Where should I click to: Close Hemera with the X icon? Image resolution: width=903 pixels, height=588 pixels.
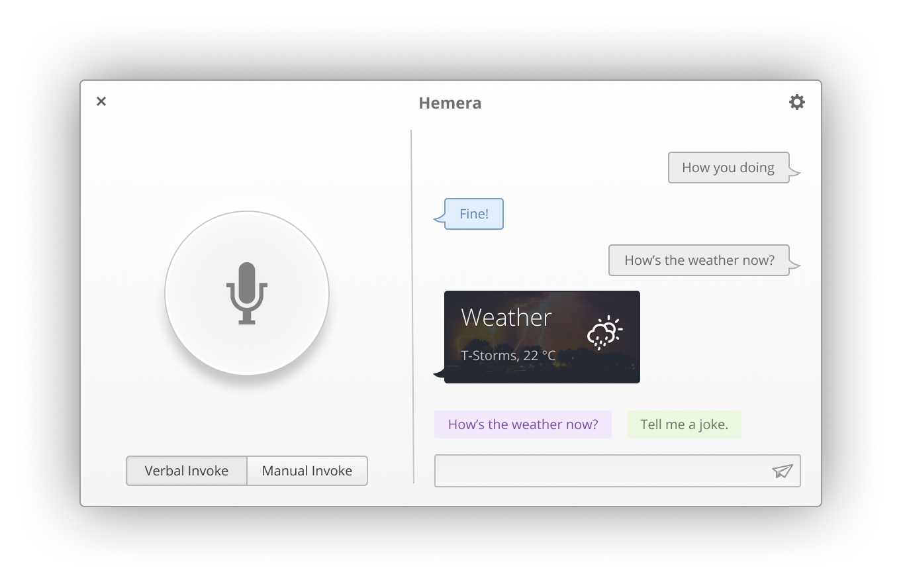101,101
